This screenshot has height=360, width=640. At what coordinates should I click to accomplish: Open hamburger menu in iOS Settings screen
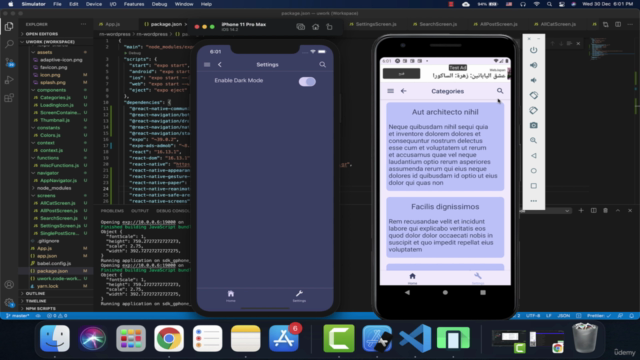click(207, 64)
